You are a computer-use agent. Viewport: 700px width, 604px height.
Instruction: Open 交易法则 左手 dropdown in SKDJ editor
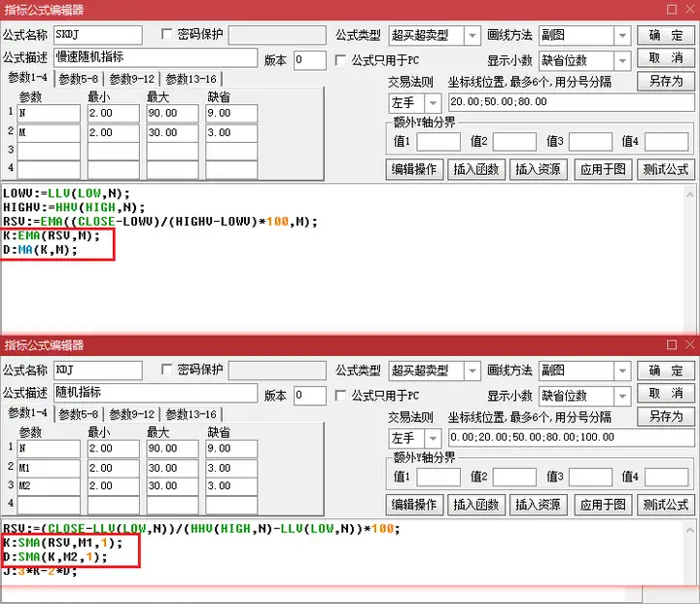[x=432, y=103]
